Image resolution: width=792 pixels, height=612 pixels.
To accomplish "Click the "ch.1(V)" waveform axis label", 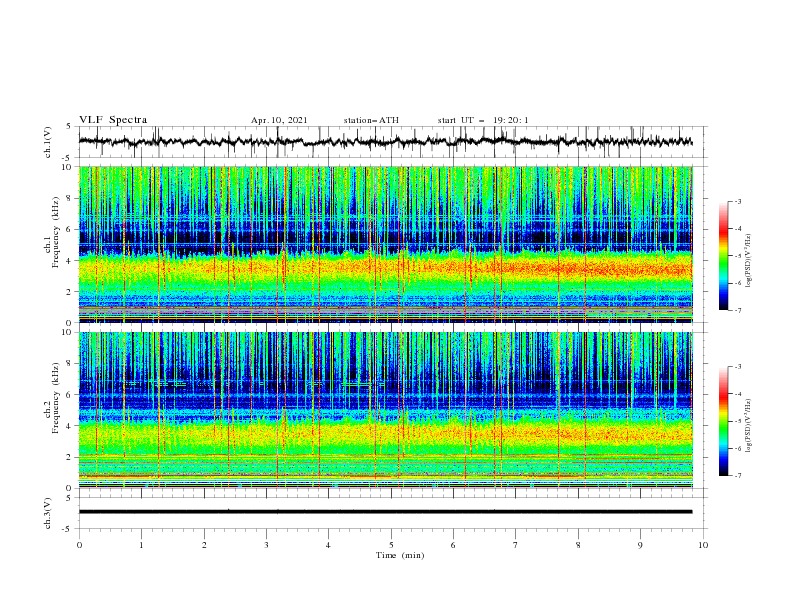I will tap(48, 142).
